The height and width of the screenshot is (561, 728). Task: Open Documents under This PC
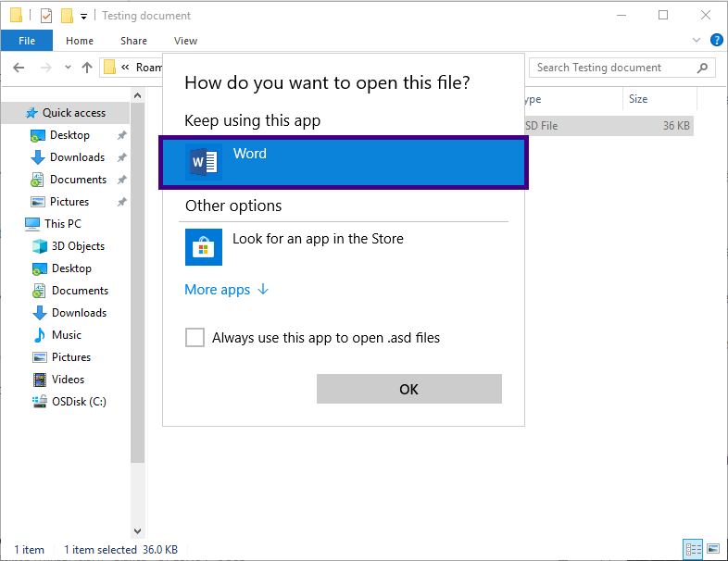point(80,291)
